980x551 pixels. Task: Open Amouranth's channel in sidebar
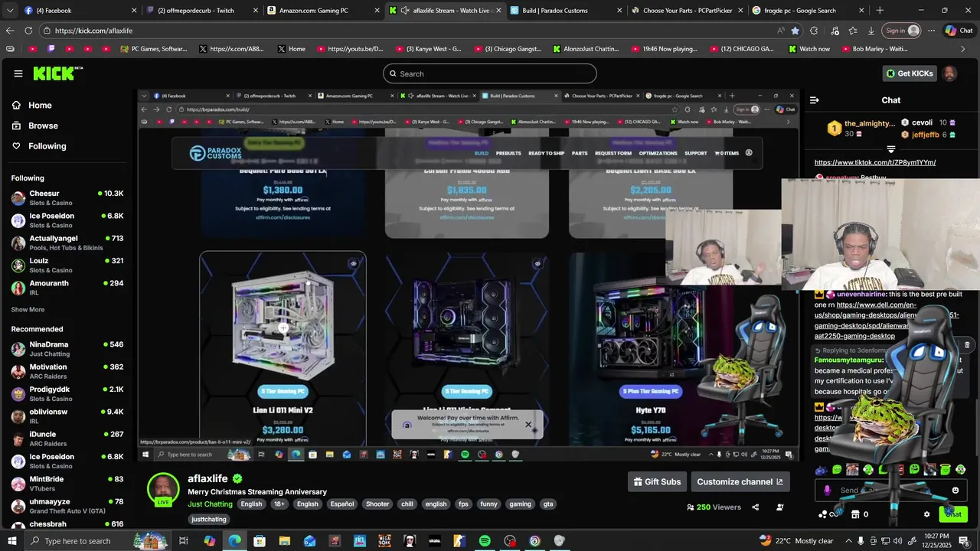pyautogui.click(x=67, y=287)
